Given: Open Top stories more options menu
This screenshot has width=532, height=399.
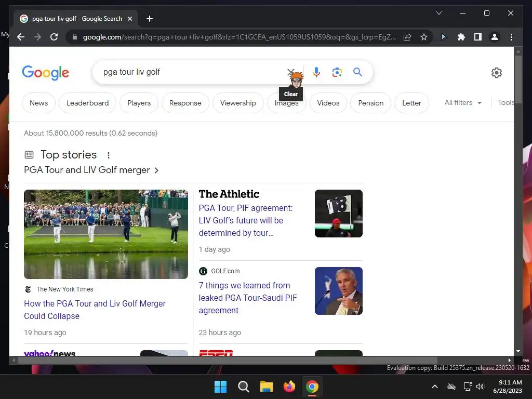Looking at the screenshot, I should point(109,155).
